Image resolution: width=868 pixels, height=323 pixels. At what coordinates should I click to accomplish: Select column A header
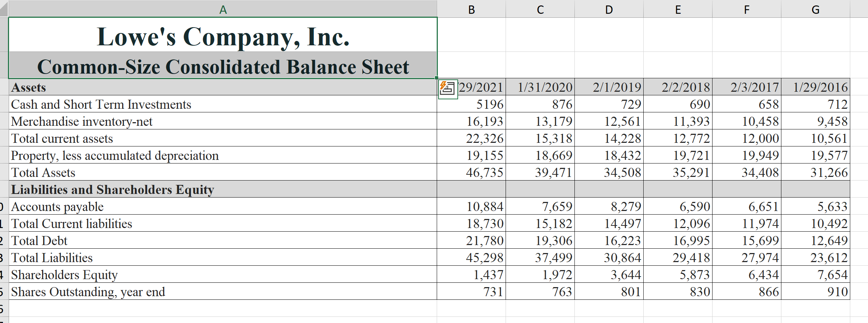point(223,9)
